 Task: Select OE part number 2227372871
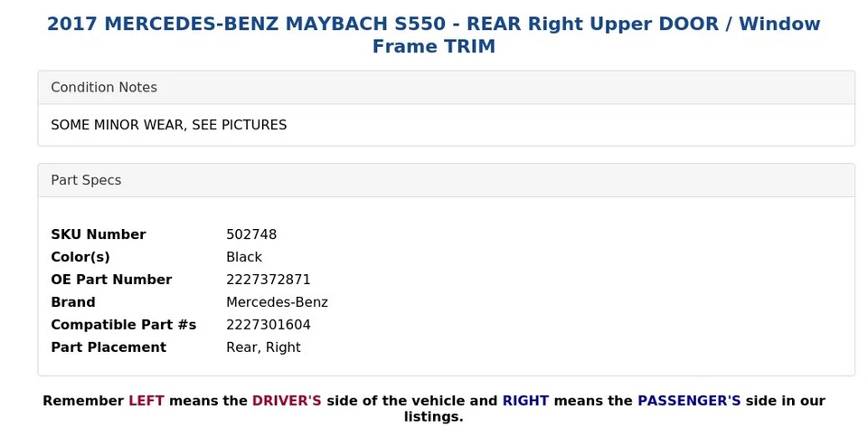(269, 280)
